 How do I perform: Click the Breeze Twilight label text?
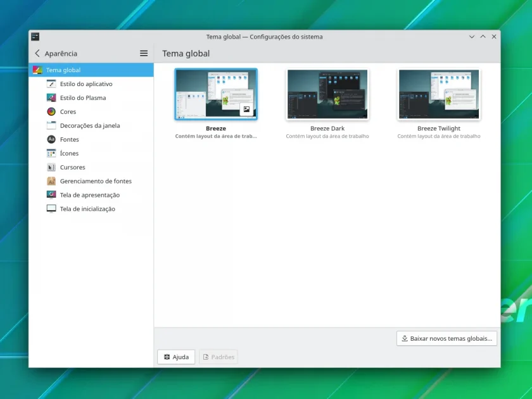click(x=439, y=128)
